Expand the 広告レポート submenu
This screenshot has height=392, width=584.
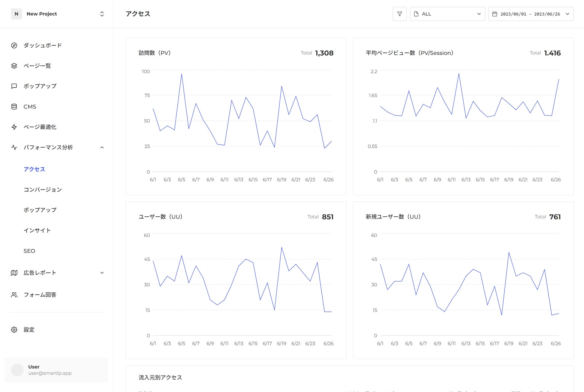coord(102,273)
